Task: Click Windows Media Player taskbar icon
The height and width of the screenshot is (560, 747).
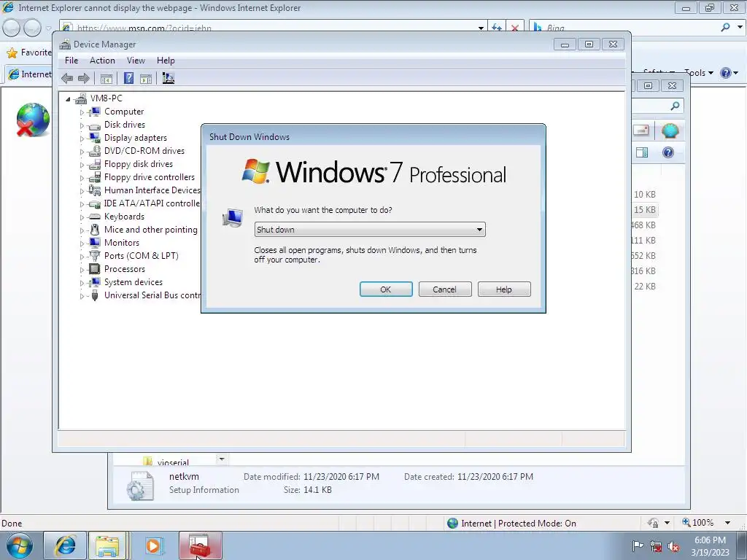Action: pyautogui.click(x=154, y=545)
